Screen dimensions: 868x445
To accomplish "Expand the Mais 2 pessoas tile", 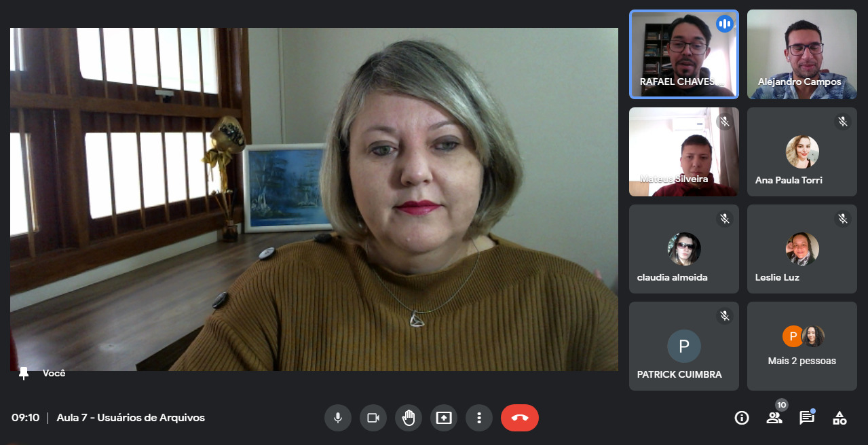I will click(801, 346).
